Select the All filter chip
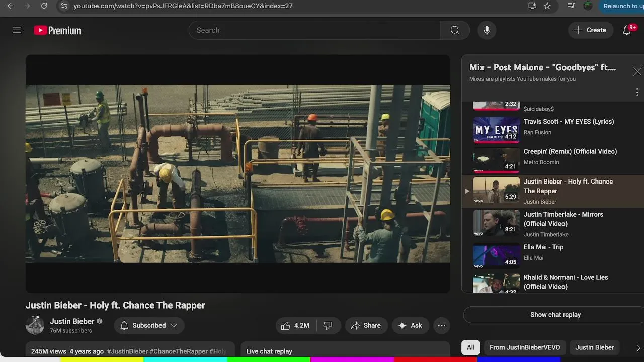The height and width of the screenshot is (362, 644). click(470, 347)
